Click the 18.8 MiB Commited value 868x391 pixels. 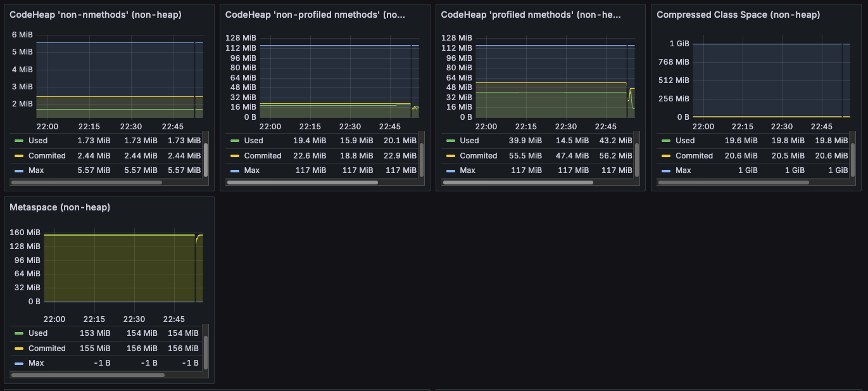355,155
